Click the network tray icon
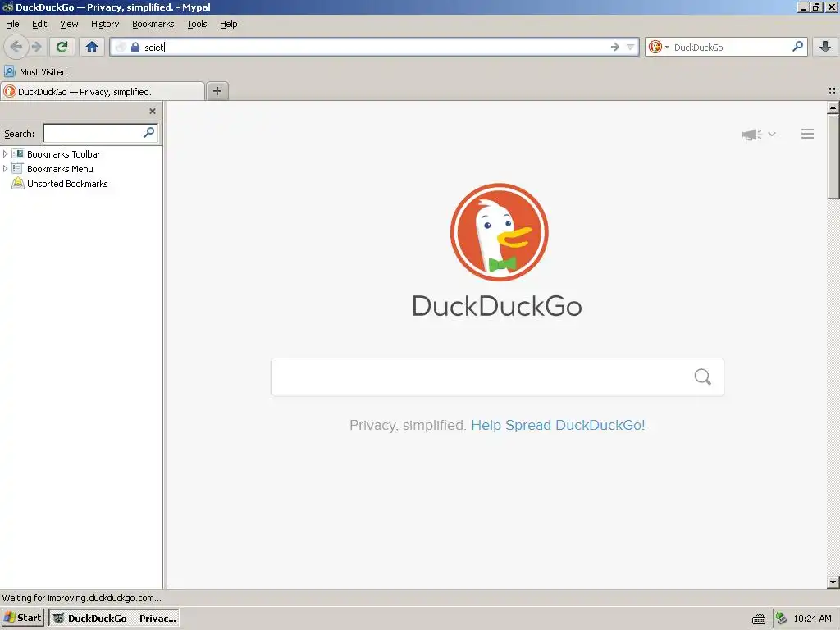Image resolution: width=840 pixels, height=630 pixels. pyautogui.click(x=781, y=619)
